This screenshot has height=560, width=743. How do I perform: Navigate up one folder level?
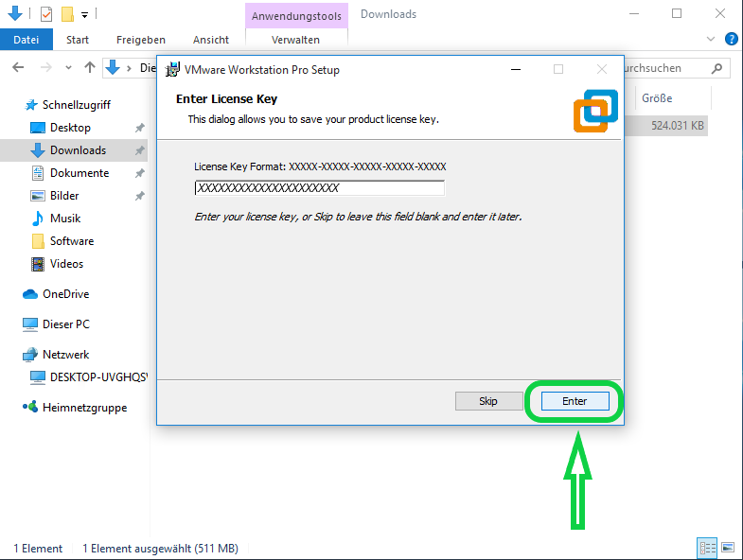click(x=90, y=68)
